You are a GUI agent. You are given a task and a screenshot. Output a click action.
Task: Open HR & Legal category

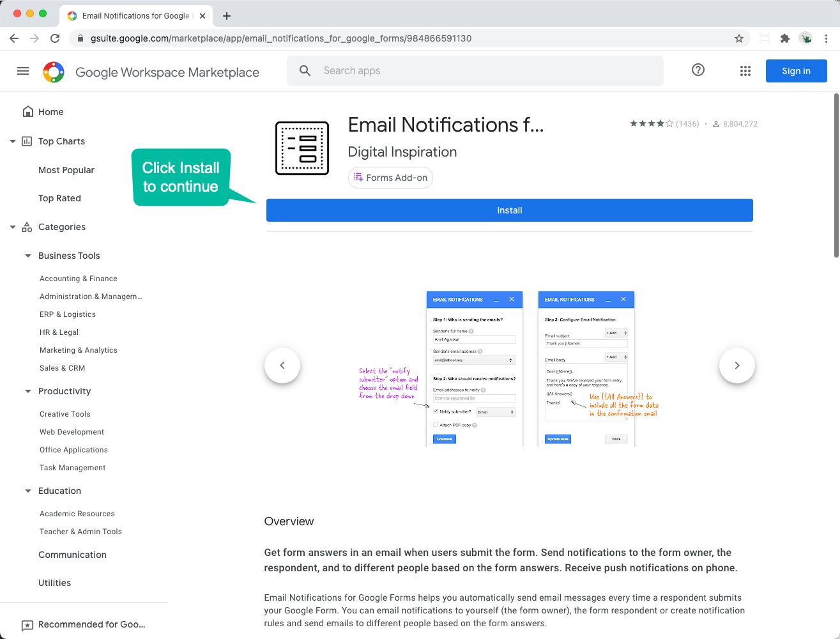pyautogui.click(x=59, y=332)
